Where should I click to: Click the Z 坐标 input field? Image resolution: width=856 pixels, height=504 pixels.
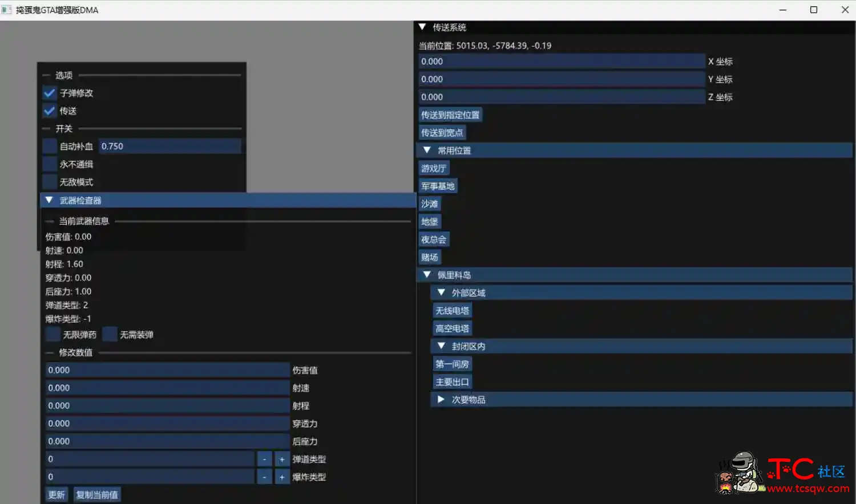pos(562,97)
